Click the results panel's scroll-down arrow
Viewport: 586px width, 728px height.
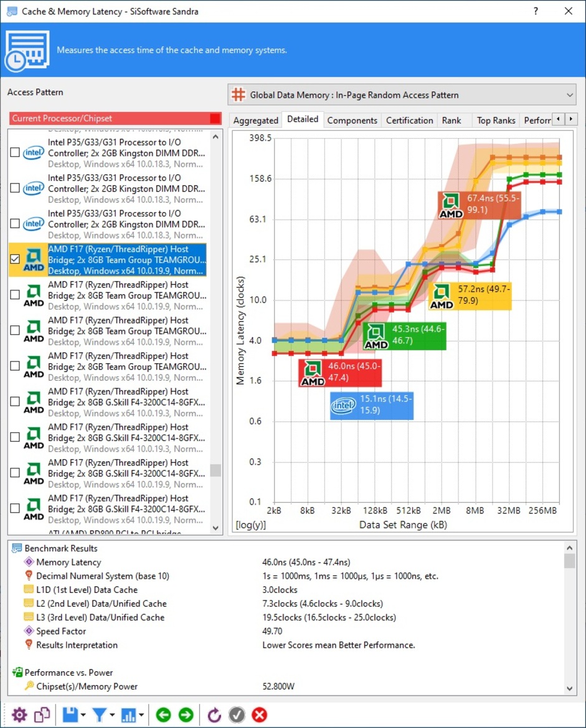point(570,689)
